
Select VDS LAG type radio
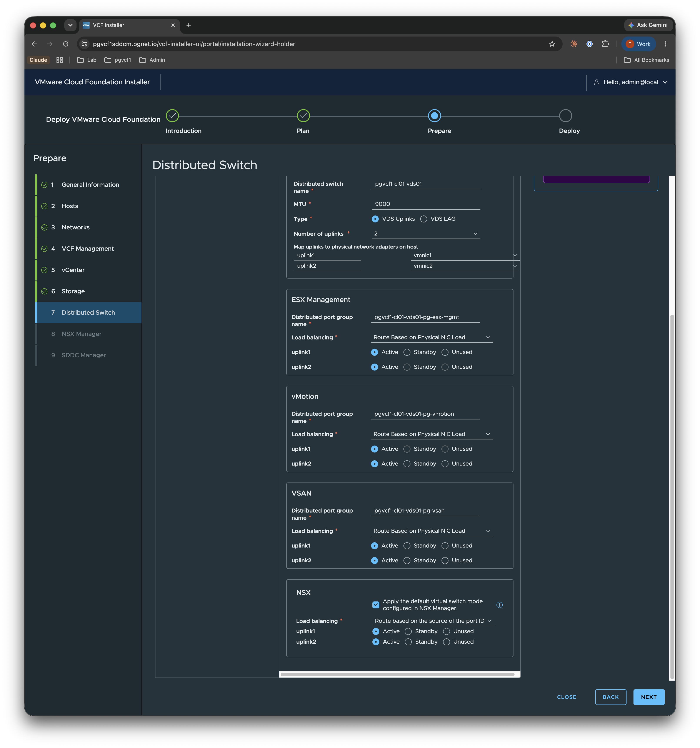pos(423,219)
